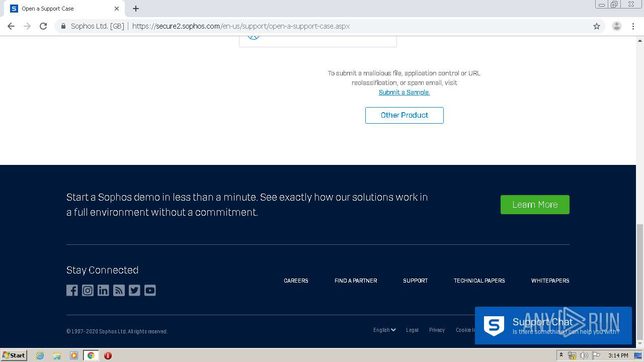Select Chrome icon in taskbar

pyautogui.click(x=91, y=355)
